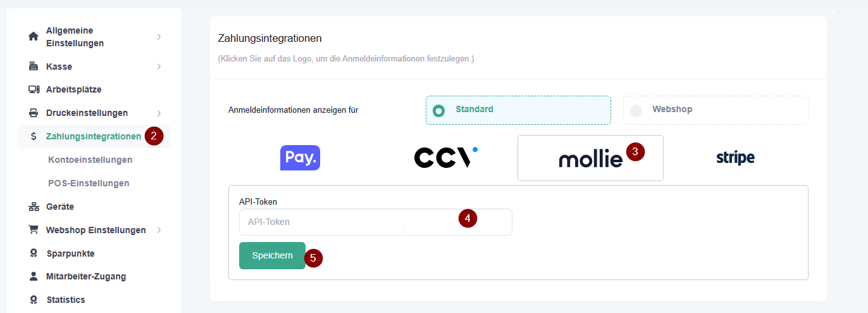Click the Arbeitsplätze monitor icon
The image size is (868, 313).
point(34,89)
